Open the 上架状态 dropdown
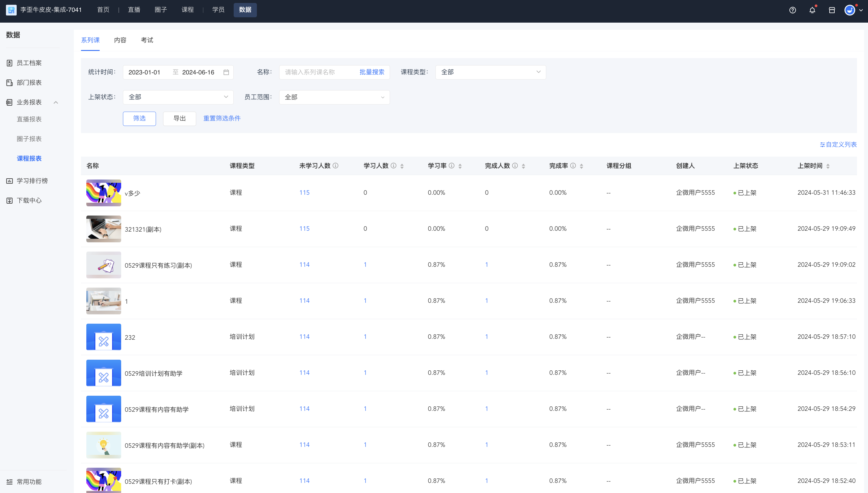This screenshot has width=868, height=493. tap(178, 97)
